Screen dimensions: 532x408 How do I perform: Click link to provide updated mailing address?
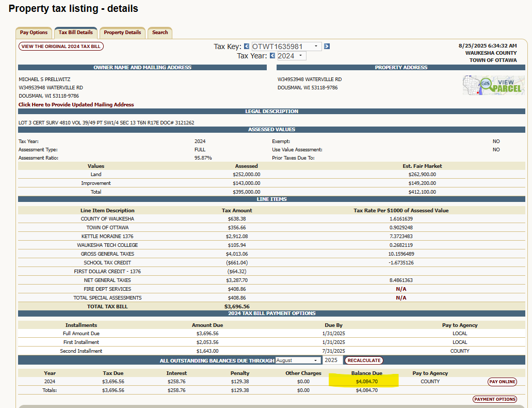(76, 104)
